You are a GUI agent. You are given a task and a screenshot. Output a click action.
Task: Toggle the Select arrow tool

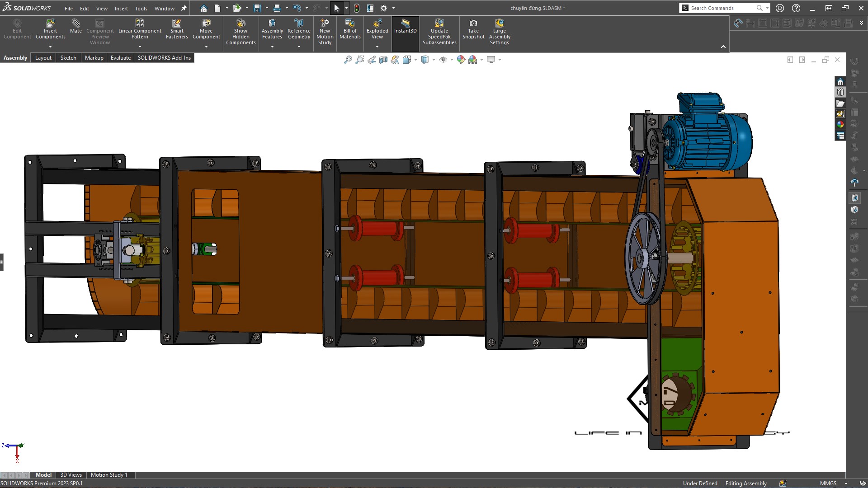(337, 8)
